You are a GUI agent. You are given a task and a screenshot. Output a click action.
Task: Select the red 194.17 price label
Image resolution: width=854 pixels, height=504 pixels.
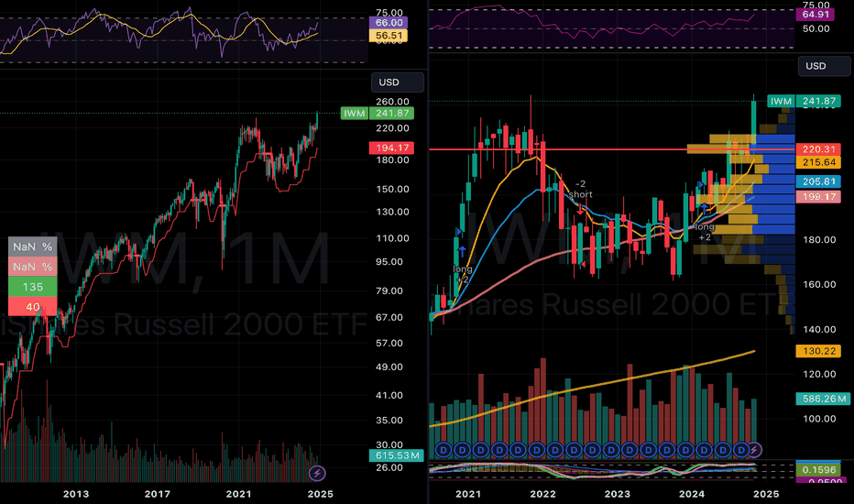pyautogui.click(x=391, y=148)
